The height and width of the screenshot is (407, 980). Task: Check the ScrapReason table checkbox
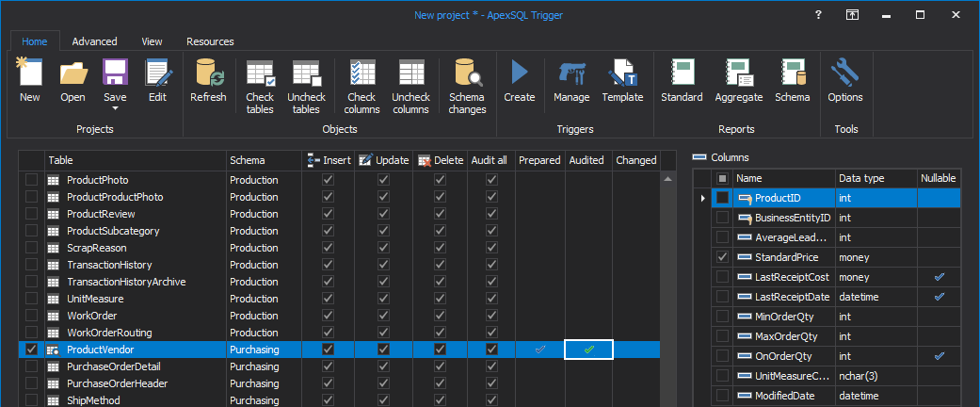point(31,248)
